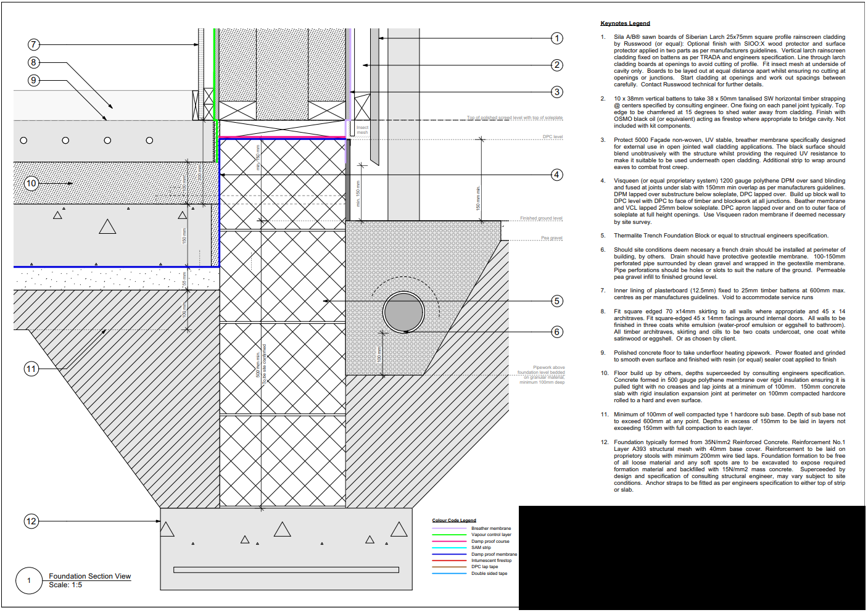Select the Foundation Section View title
Image resolution: width=868 pixels, height=615 pixels.
[90, 576]
